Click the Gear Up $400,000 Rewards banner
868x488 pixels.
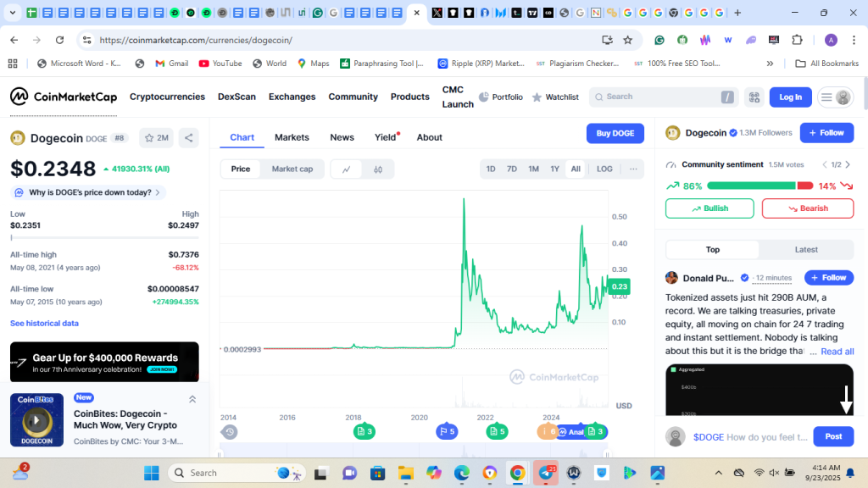coord(104,362)
